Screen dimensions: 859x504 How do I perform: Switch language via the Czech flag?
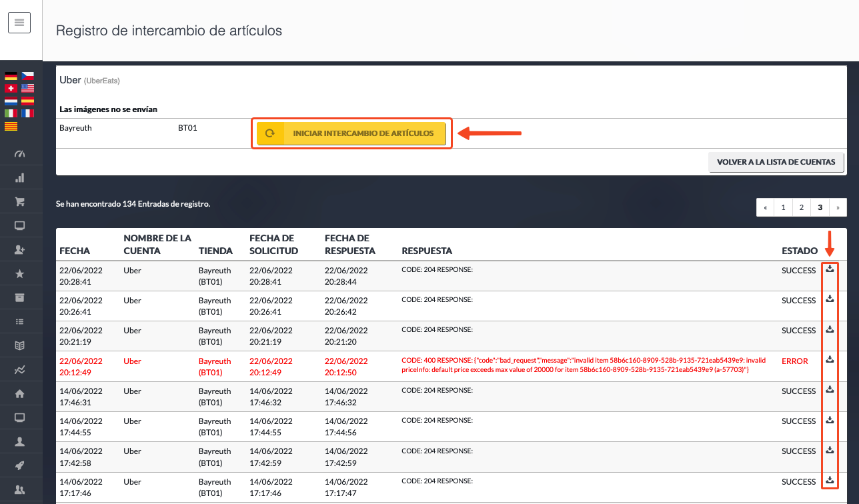pyautogui.click(x=27, y=76)
